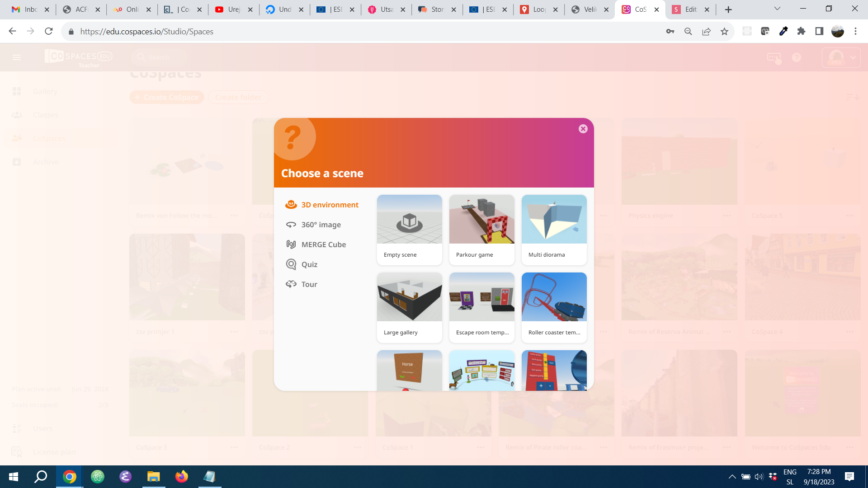Click the Chrome zoom magnifier icon
This screenshot has height=488, width=868.
pos(688,31)
